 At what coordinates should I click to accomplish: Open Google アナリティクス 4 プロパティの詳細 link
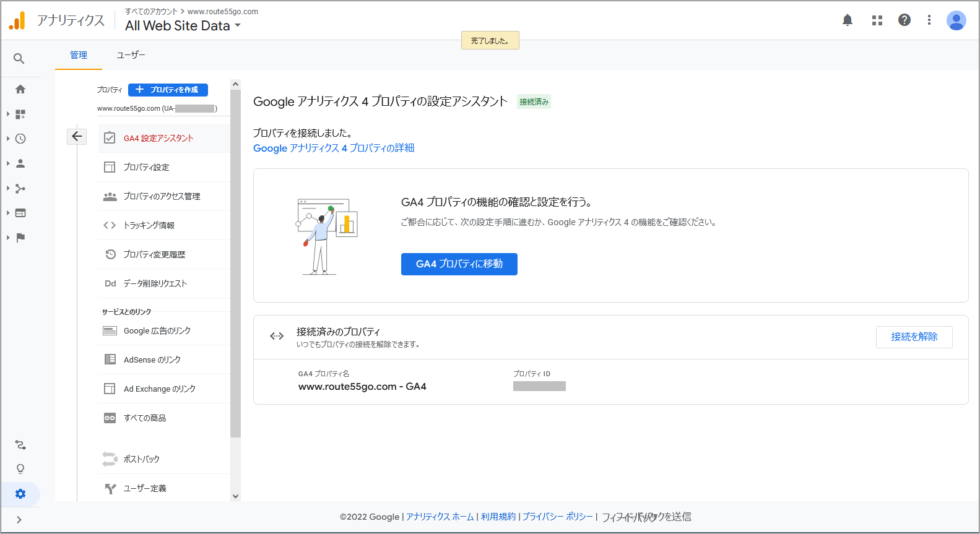click(x=334, y=148)
